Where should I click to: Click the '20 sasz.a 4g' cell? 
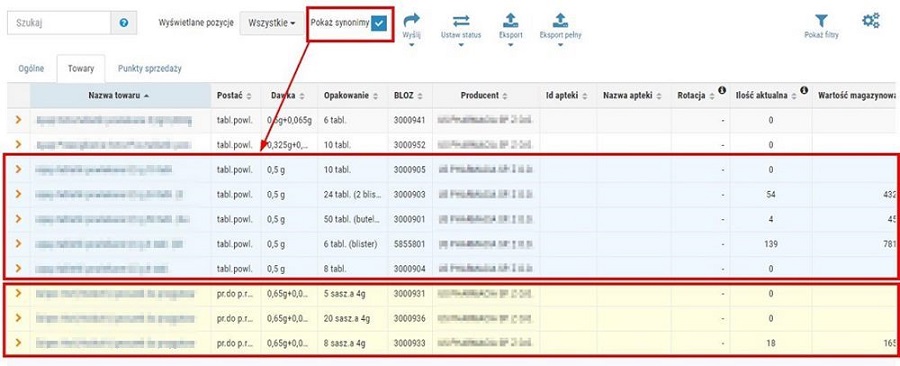352,318
